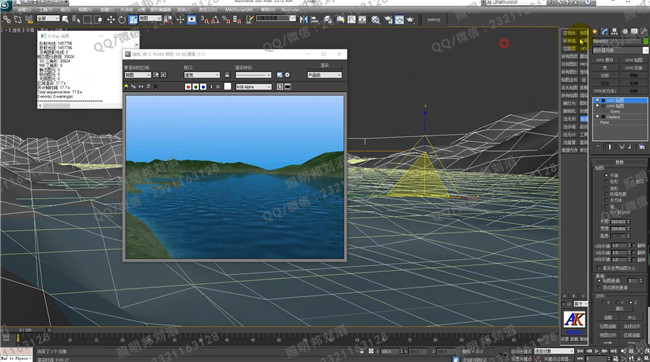This screenshot has height=362, width=650.
Task: Toggle the top UVW modifier lightbulb
Action: tap(597, 100)
